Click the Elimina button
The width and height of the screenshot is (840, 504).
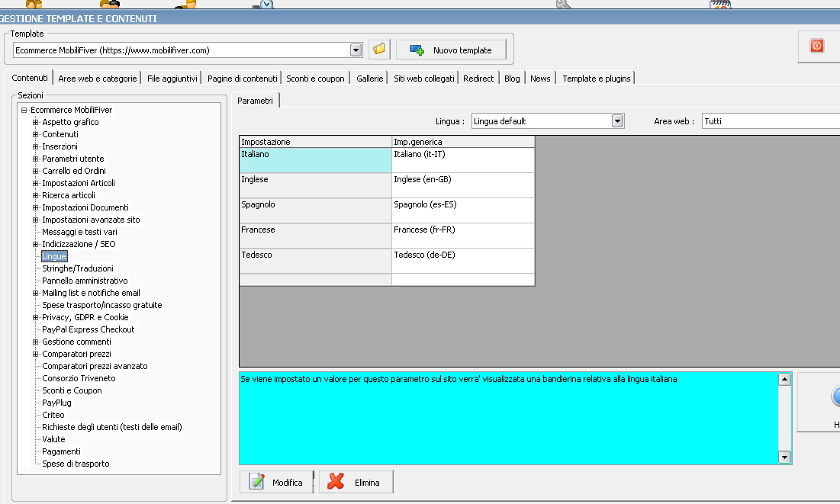(x=356, y=482)
